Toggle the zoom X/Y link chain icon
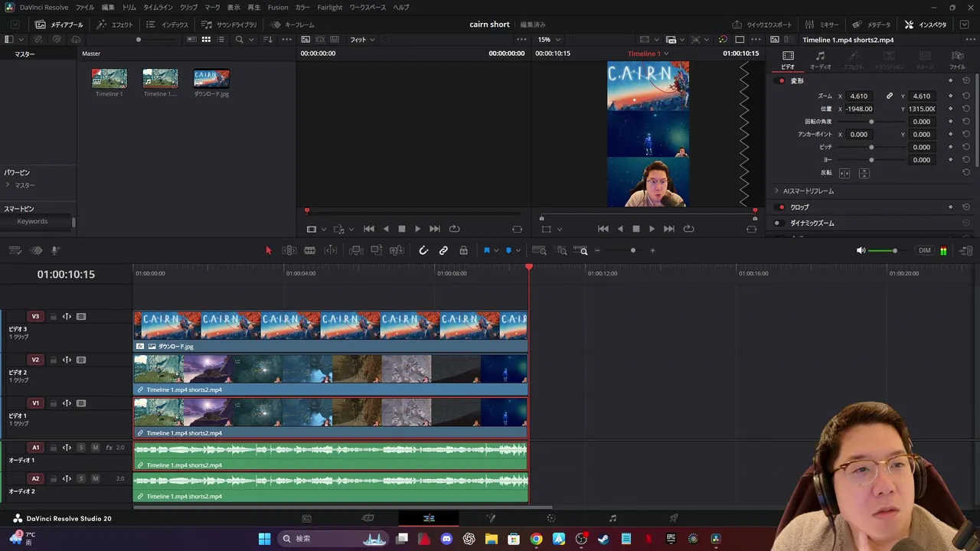 click(x=890, y=96)
